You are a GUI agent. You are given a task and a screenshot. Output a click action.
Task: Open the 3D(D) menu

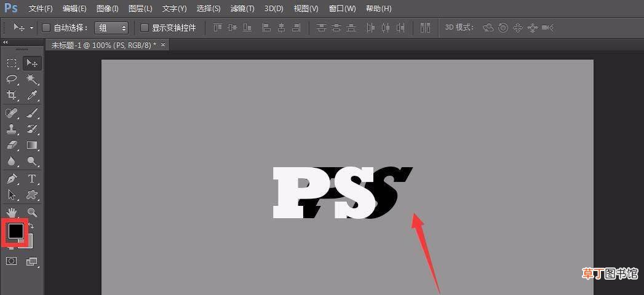(x=274, y=8)
